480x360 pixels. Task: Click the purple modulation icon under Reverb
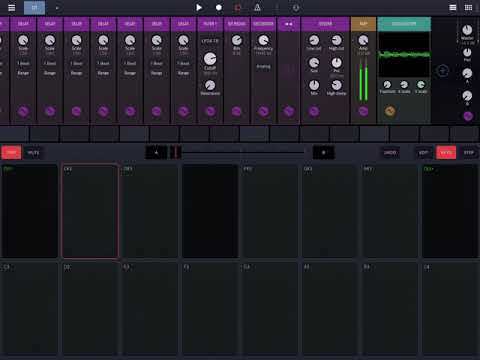coord(314,111)
